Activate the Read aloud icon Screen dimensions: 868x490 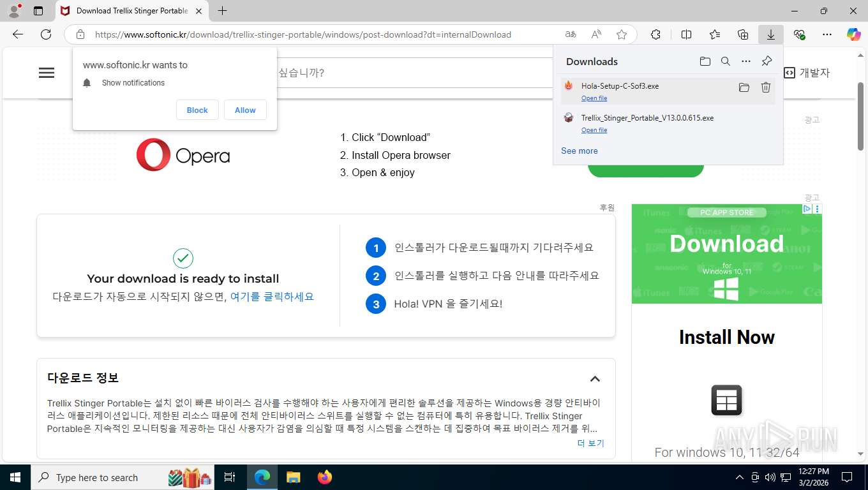pos(596,34)
